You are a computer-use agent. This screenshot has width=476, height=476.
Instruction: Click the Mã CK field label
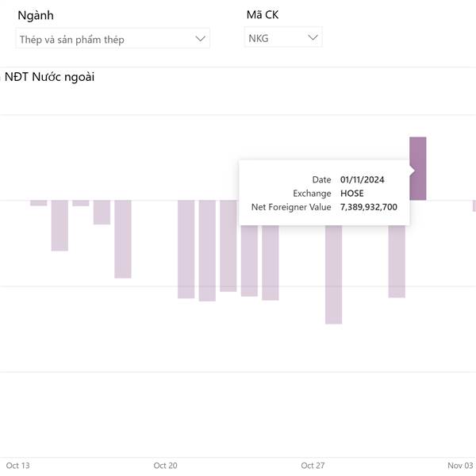tap(262, 15)
